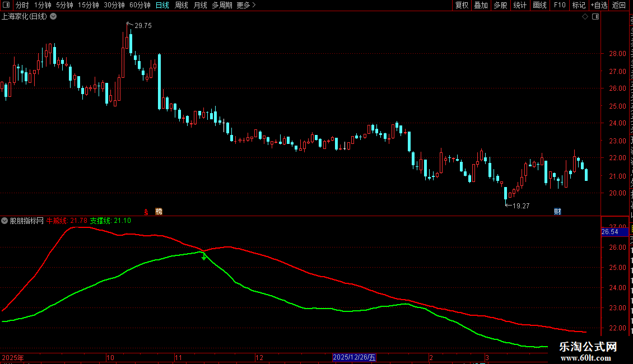Viewport: 633px width, 364px height.
Task: Click the 返回 back button
Action: [619, 5]
